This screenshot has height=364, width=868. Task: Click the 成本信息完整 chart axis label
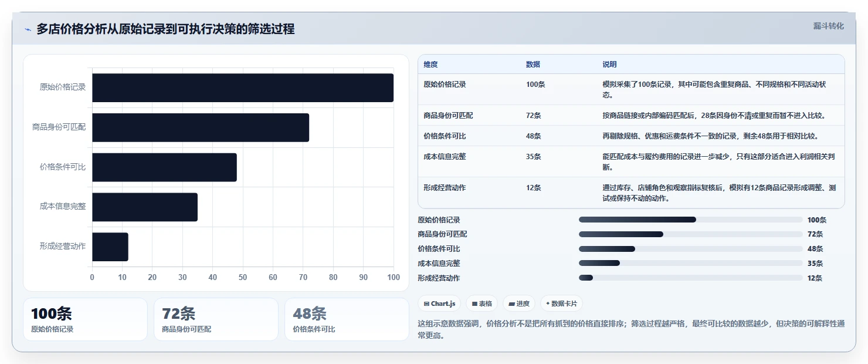click(63, 206)
